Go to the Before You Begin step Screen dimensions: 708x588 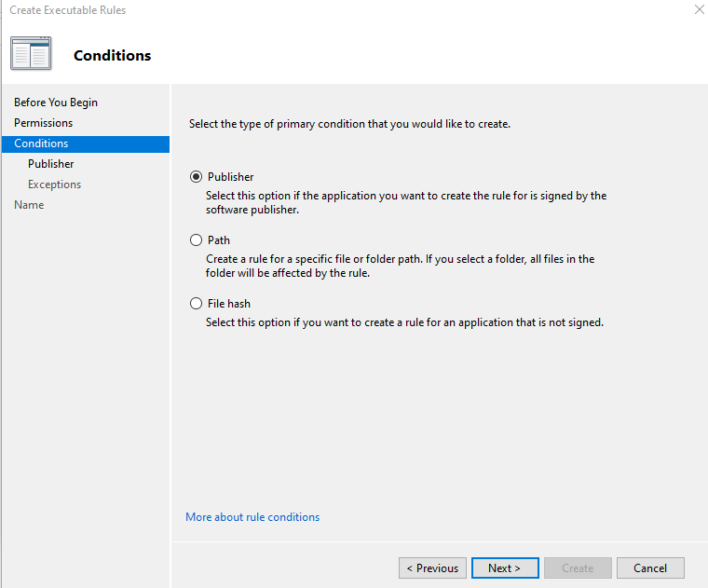point(56,103)
